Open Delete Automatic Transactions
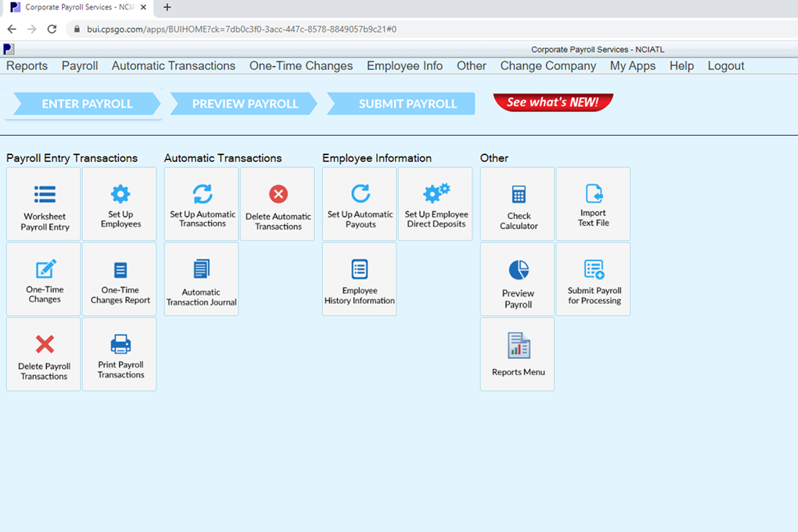This screenshot has height=532, width=798. [277, 203]
